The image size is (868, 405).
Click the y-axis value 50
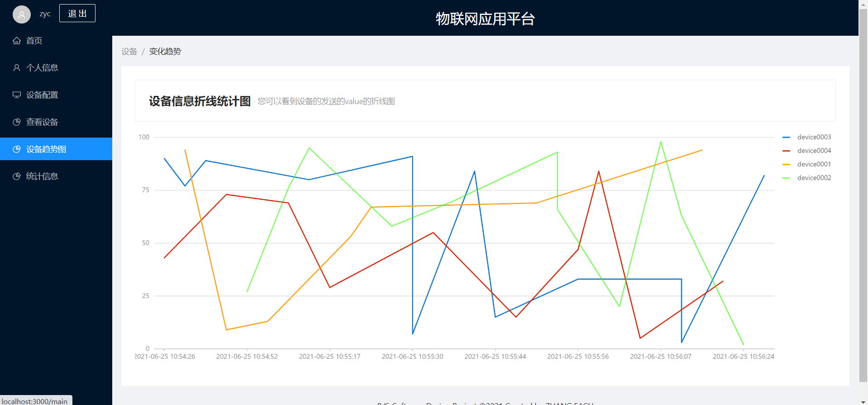(x=145, y=243)
